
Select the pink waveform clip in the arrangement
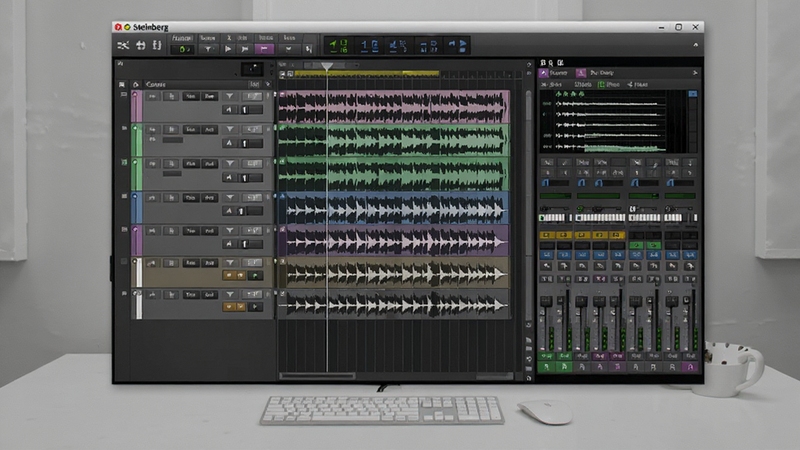[394, 107]
